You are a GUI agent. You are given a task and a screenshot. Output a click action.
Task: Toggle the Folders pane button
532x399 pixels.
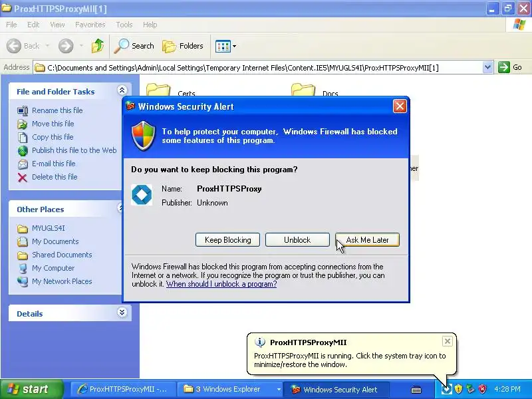183,46
